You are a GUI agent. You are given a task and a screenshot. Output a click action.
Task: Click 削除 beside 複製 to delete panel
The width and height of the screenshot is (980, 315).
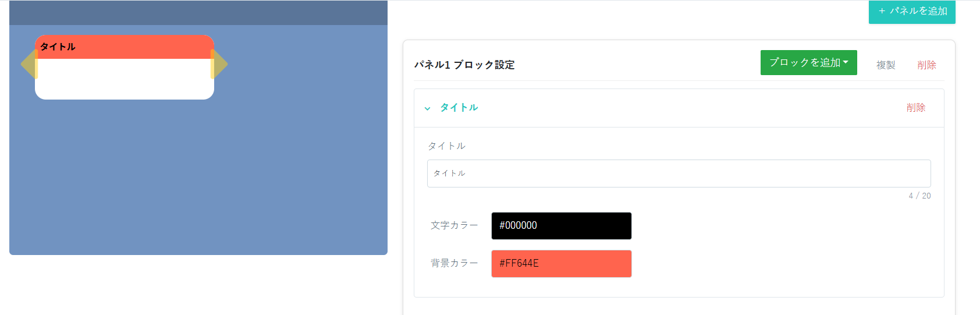(926, 65)
